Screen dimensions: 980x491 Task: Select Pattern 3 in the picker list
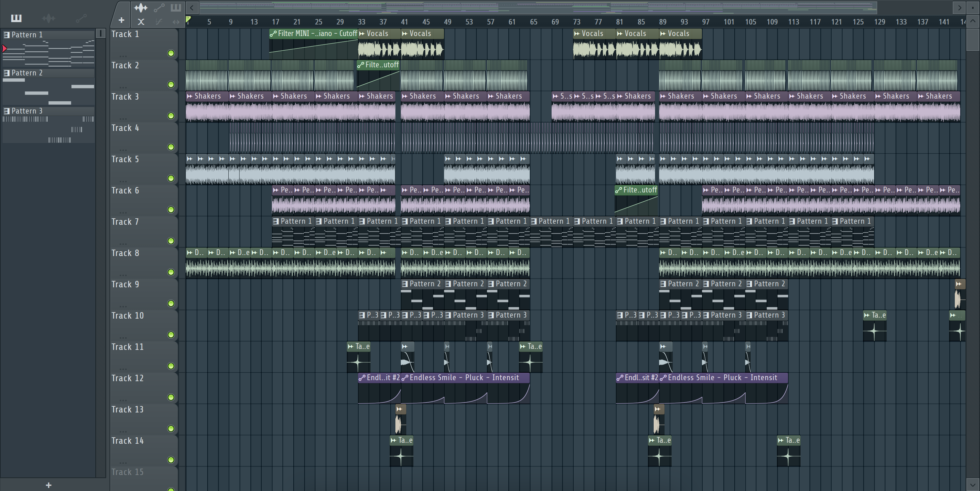[x=49, y=111]
